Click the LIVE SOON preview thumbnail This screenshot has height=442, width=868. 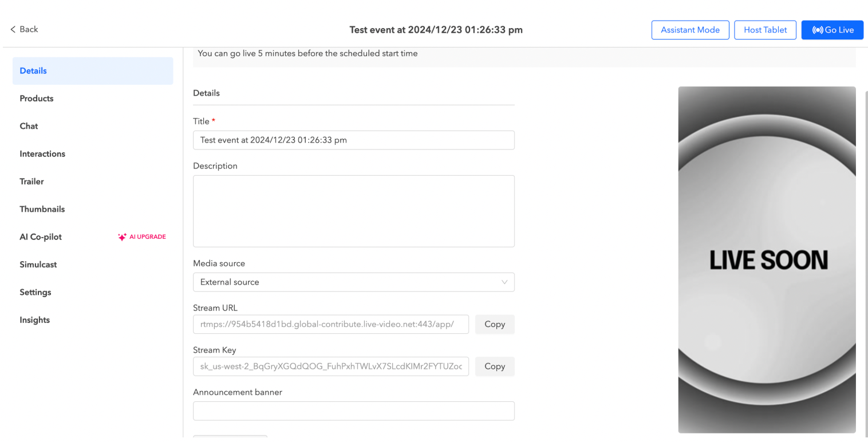coord(767,259)
